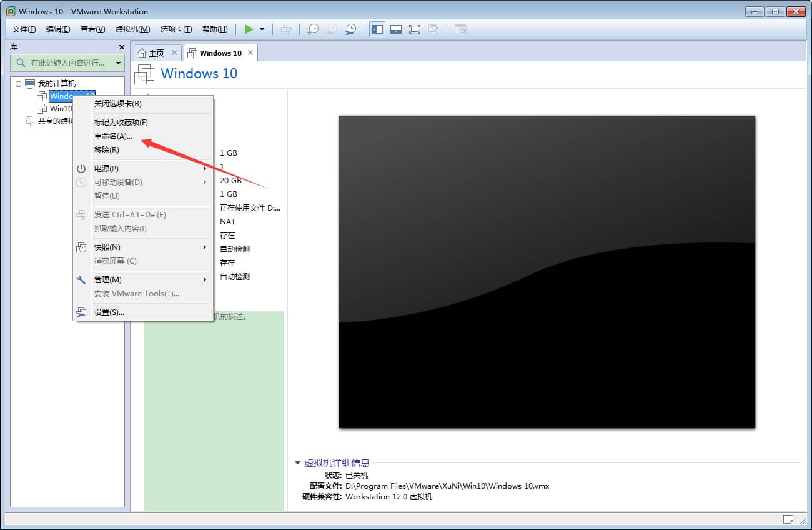Screen dimensions: 812x530
Task: Click 捕获屏幕 (C) menu entry
Action: coord(144,261)
